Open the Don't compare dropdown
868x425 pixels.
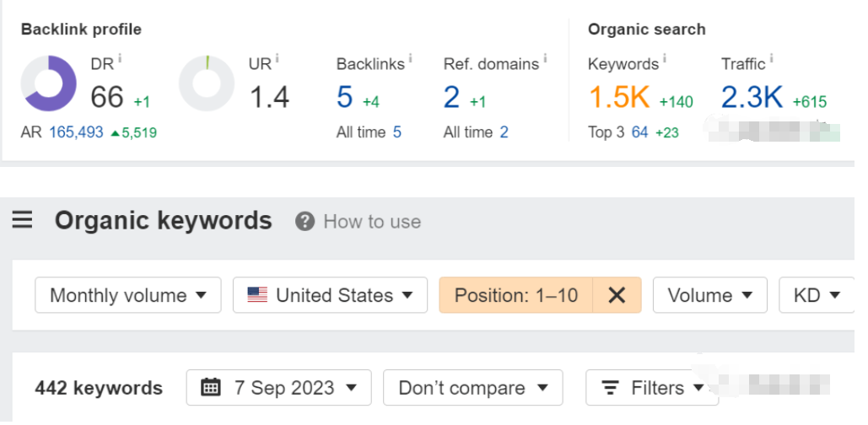(x=472, y=387)
